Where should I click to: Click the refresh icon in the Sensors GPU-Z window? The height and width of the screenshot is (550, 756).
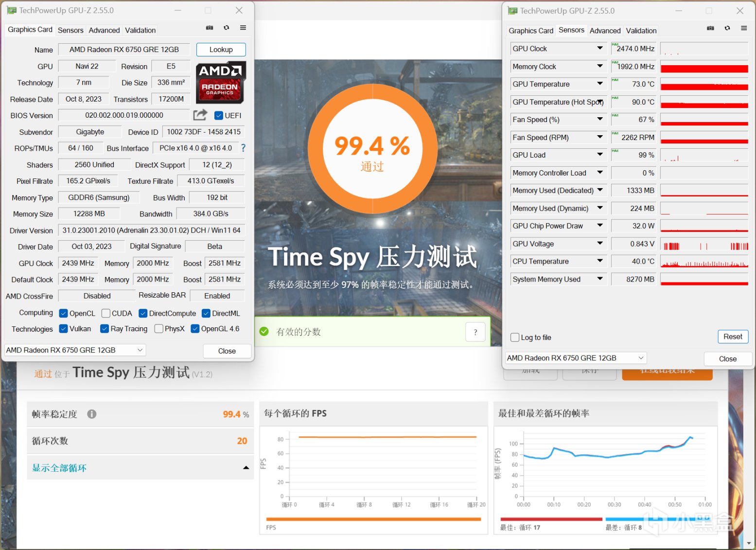click(x=727, y=28)
